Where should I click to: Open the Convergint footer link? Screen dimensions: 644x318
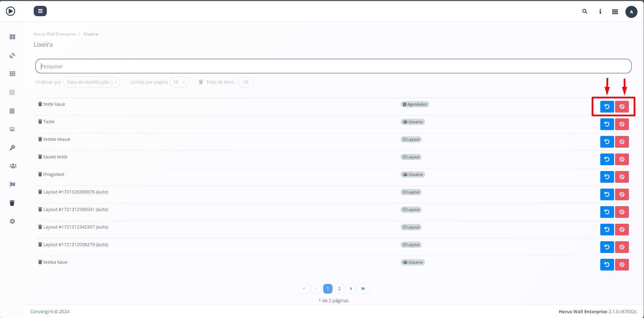pos(42,312)
